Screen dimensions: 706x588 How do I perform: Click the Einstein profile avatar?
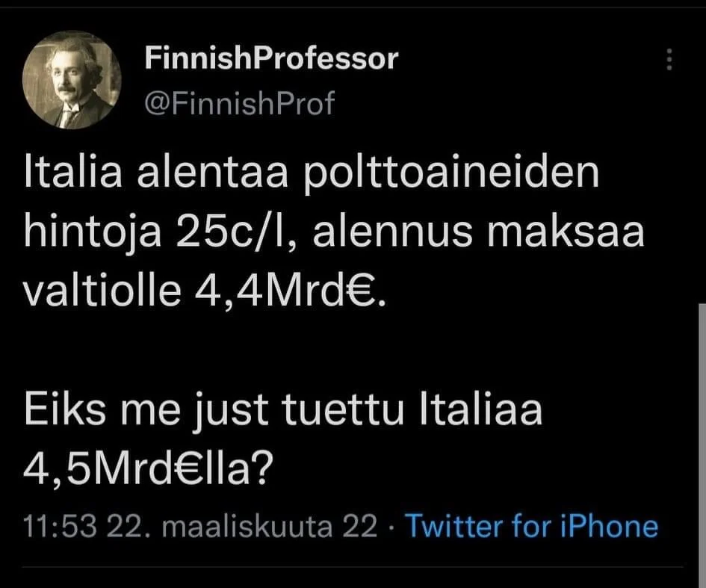[72, 80]
